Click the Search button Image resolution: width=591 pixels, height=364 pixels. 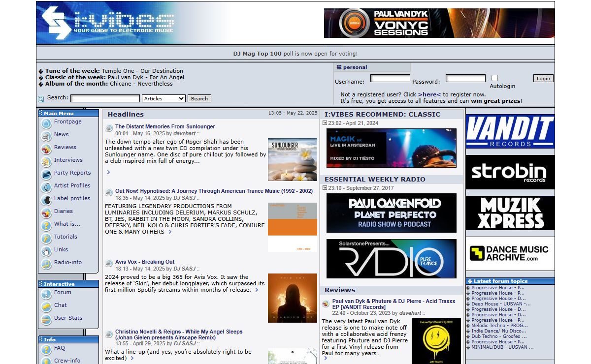[x=199, y=98]
